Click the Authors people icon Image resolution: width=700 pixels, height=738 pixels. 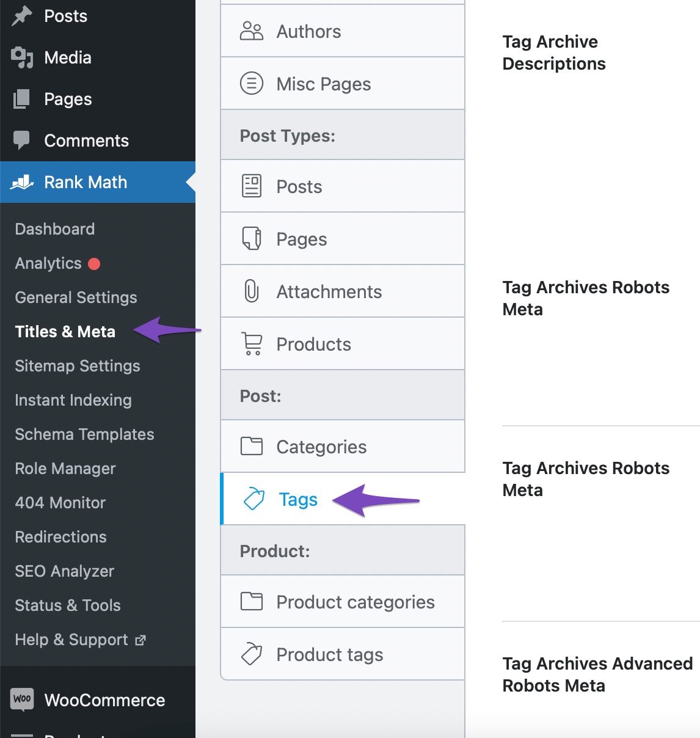[252, 31]
